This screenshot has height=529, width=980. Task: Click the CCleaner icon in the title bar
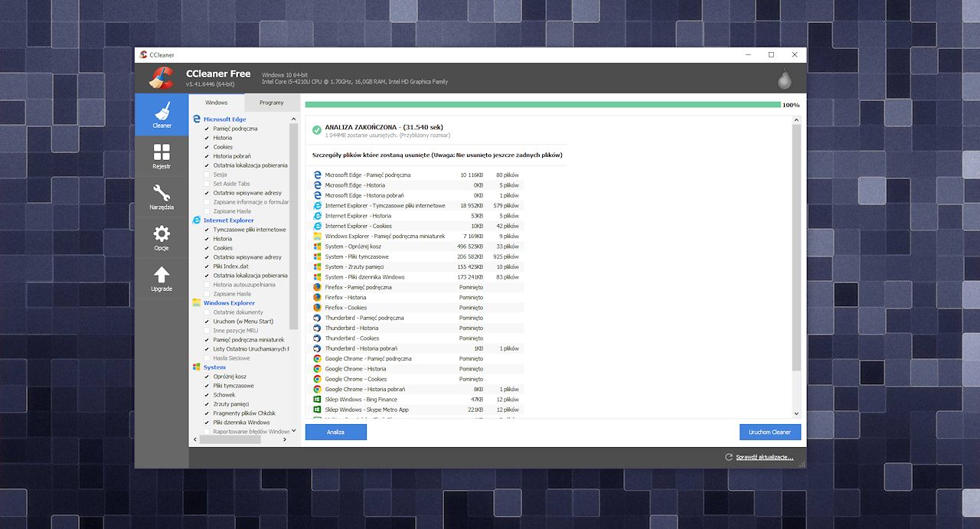pos(143,54)
